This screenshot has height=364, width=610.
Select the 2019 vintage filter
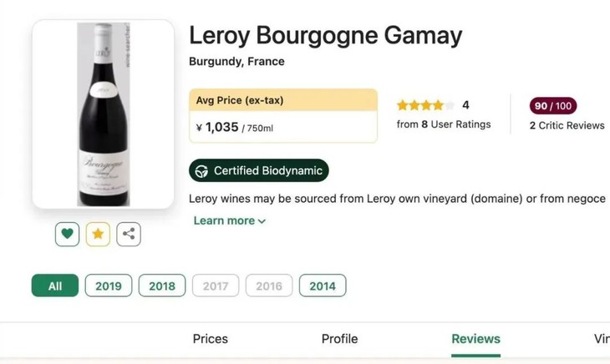109,286
